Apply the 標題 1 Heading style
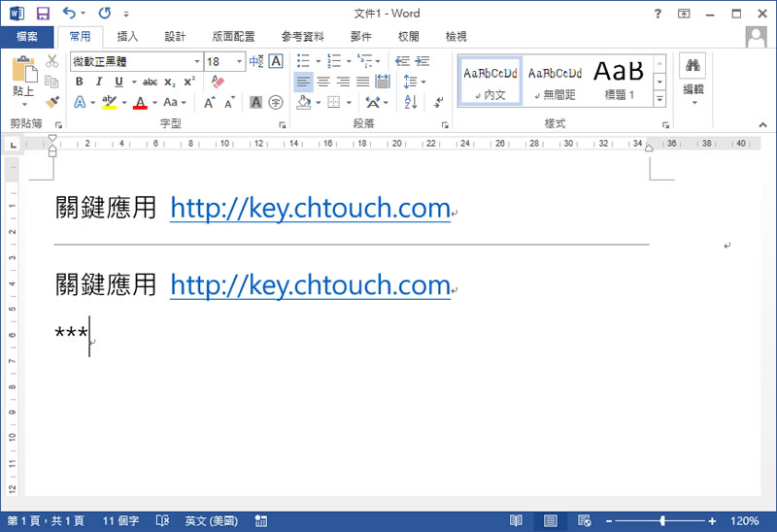The width and height of the screenshot is (777, 532). click(x=619, y=82)
